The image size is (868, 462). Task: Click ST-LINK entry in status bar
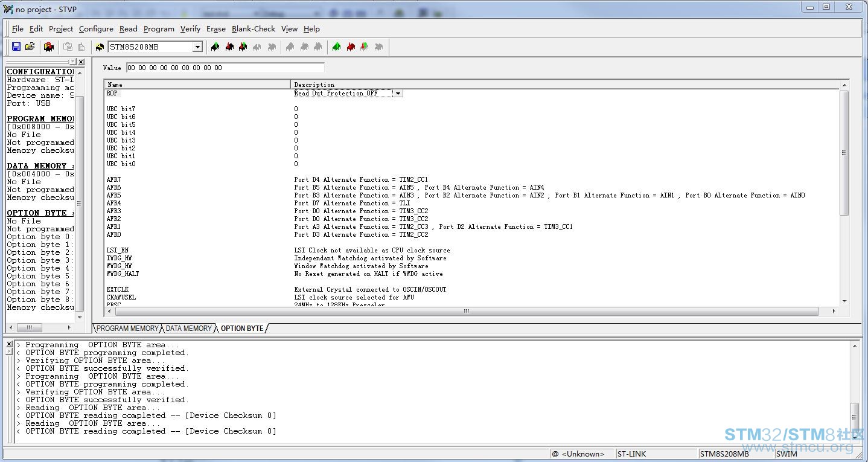(x=656, y=454)
